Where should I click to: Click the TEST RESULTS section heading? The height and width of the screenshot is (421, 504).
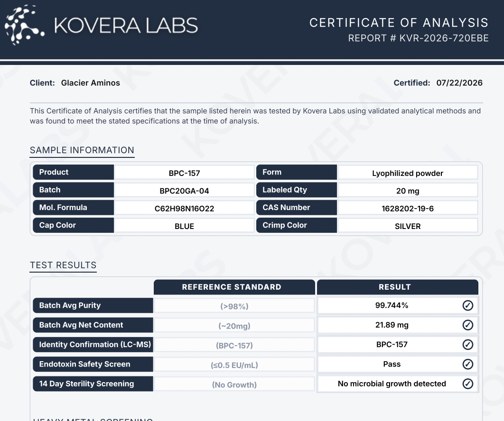pyautogui.click(x=63, y=265)
